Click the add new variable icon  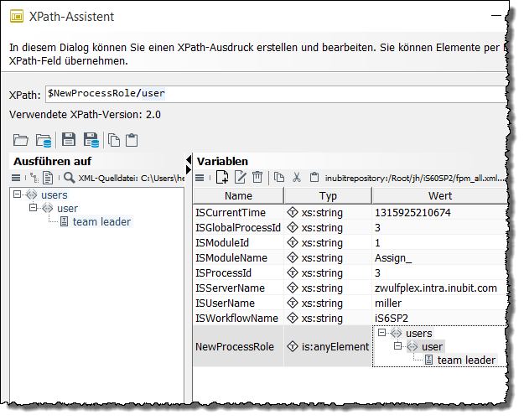coord(222,177)
